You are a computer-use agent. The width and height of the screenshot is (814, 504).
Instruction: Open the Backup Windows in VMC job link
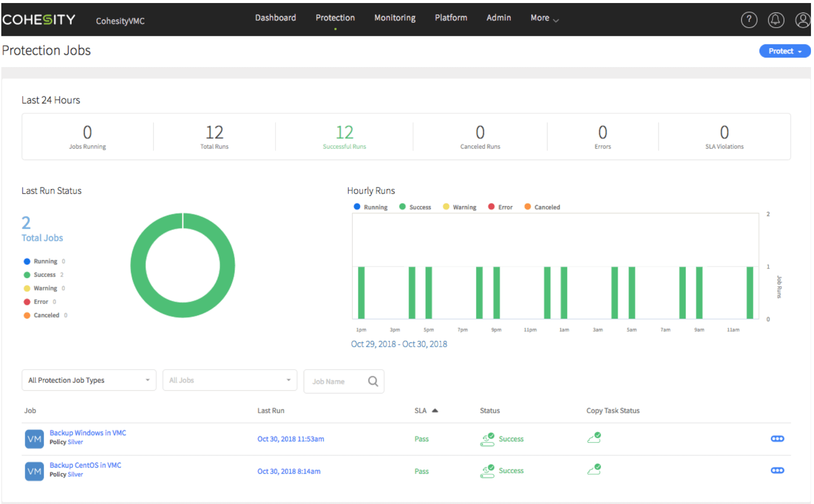point(88,433)
